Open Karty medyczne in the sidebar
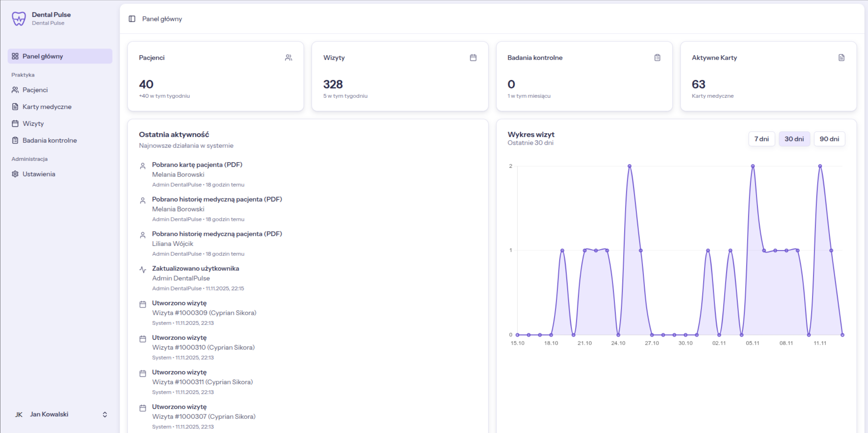This screenshot has height=433, width=868. 47,107
